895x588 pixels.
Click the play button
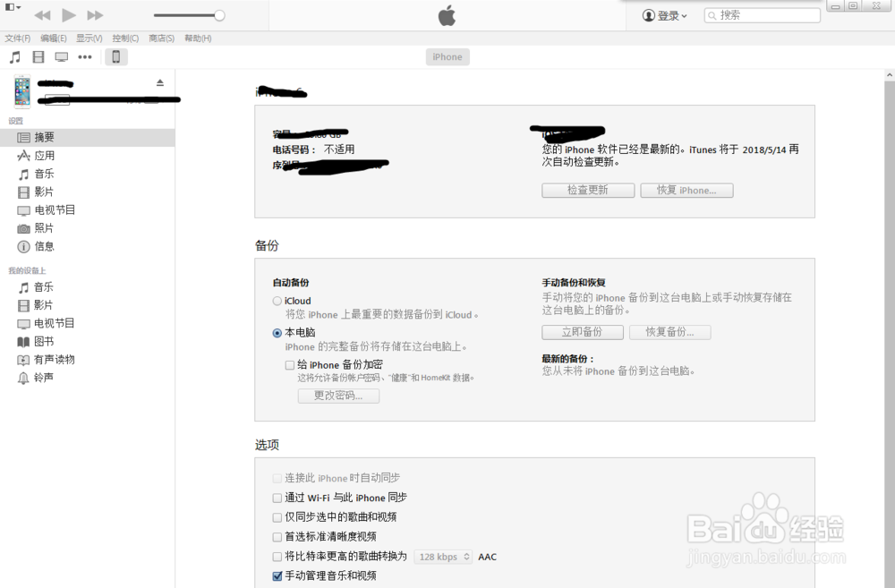coord(69,15)
